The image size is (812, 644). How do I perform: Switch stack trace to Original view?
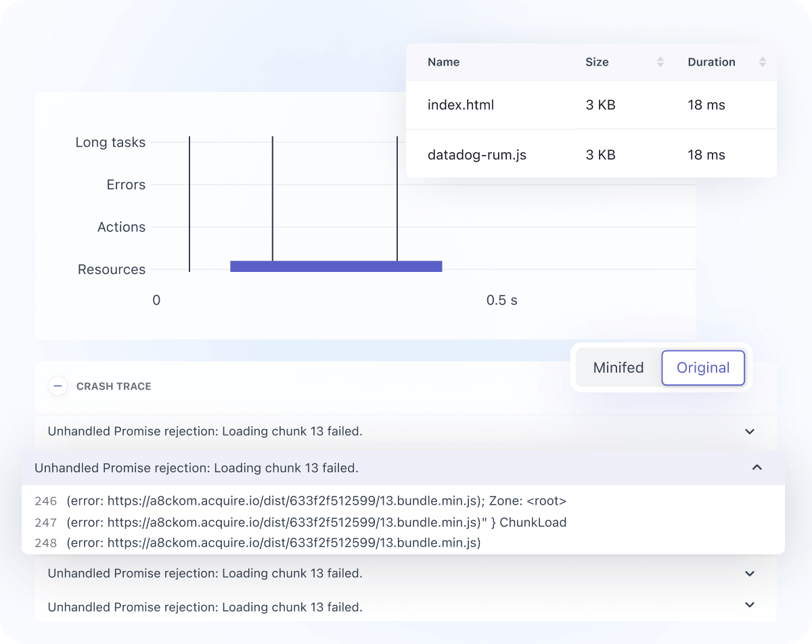(x=703, y=368)
